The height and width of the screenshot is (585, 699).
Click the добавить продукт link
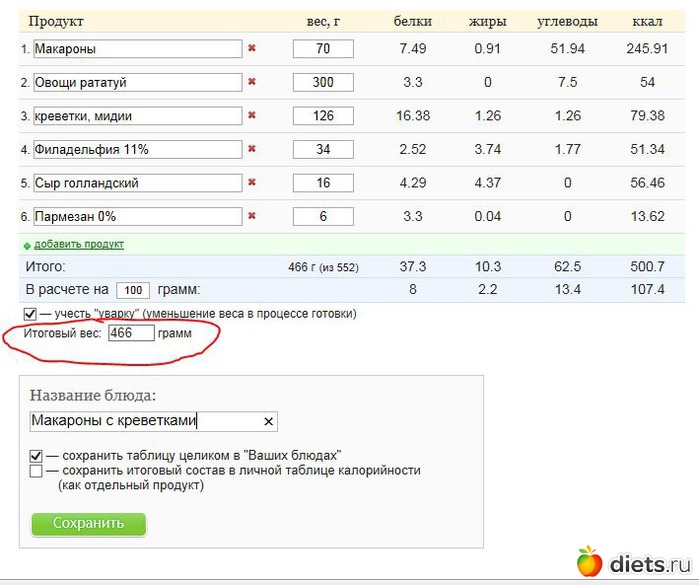tap(79, 244)
